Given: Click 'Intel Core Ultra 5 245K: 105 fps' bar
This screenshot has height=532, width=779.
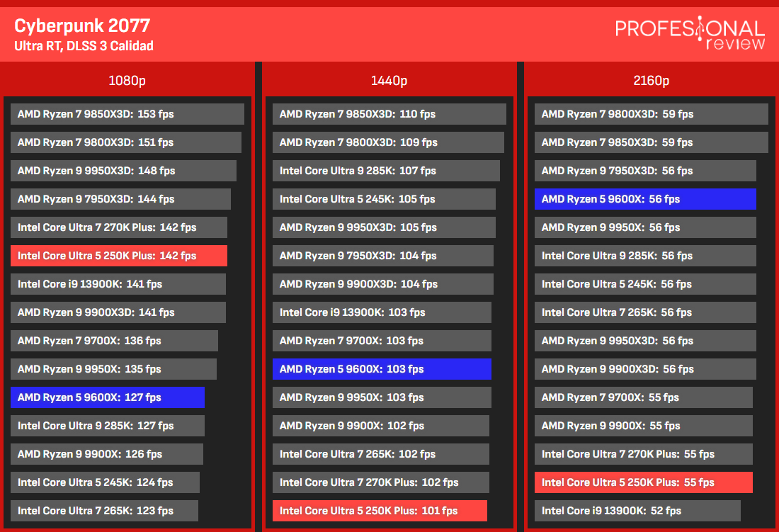Looking at the screenshot, I should coord(384,198).
